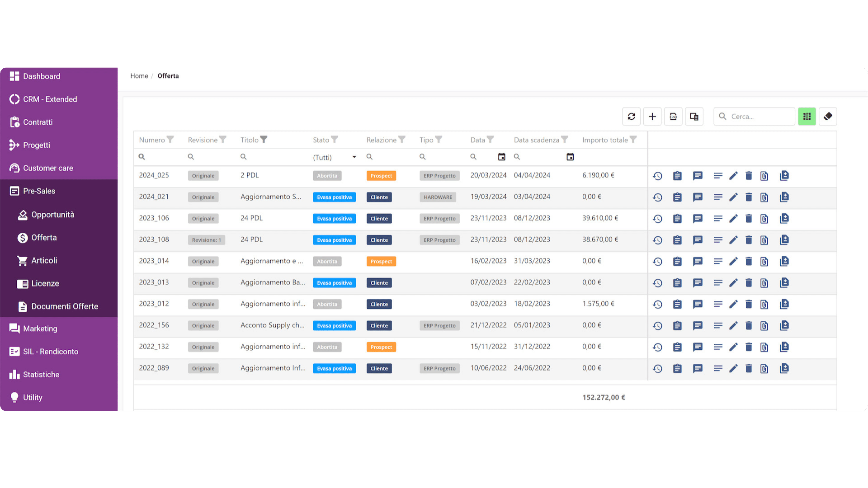
Task: Open comments icon for offer 2022_089
Action: point(698,368)
